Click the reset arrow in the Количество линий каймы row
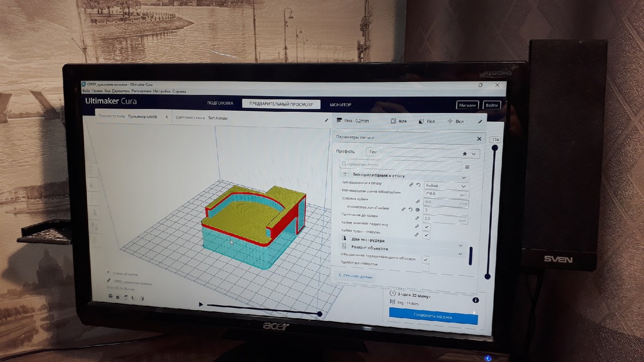644x362 pixels. coord(411,209)
